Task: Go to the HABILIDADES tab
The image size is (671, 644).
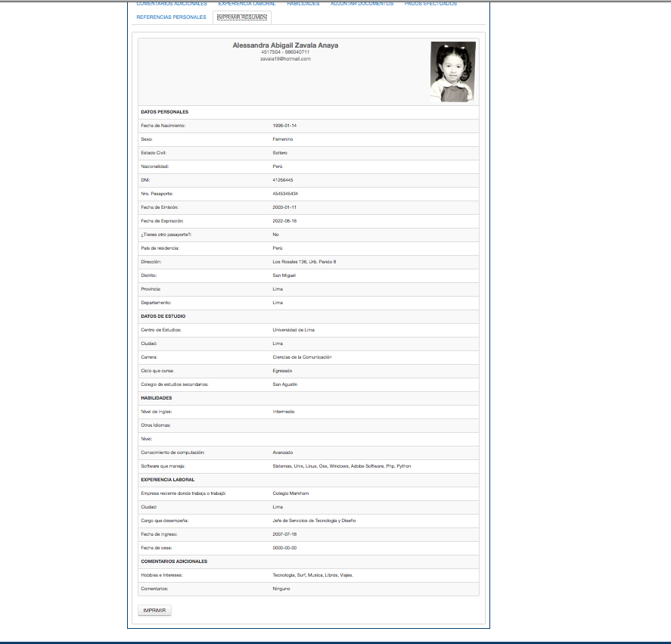Action: pyautogui.click(x=303, y=4)
